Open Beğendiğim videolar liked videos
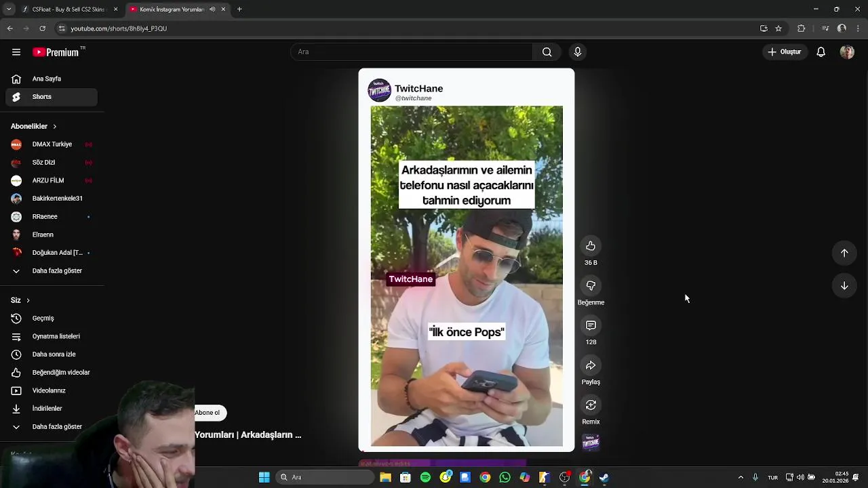868x488 pixels. coord(52,372)
